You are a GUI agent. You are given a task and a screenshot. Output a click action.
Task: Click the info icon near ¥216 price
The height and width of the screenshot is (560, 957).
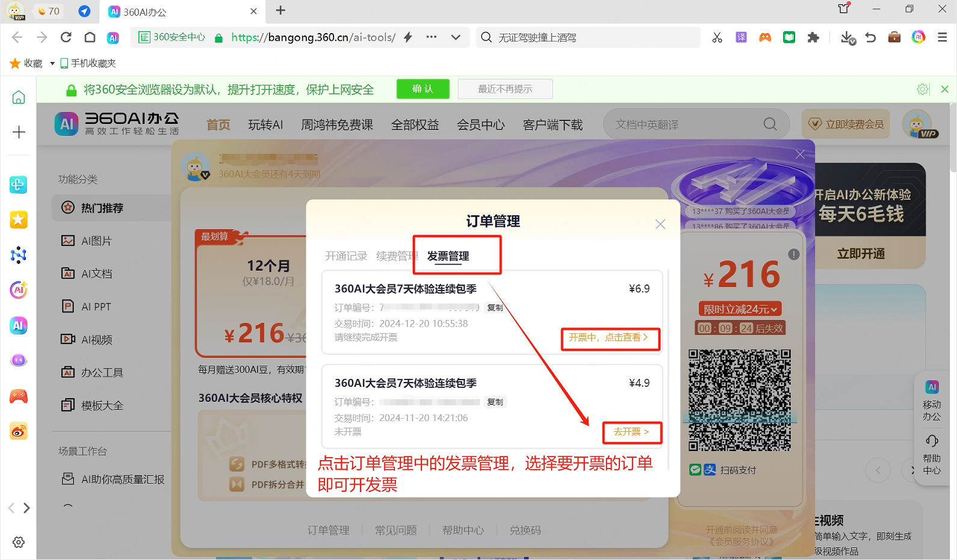point(794,254)
